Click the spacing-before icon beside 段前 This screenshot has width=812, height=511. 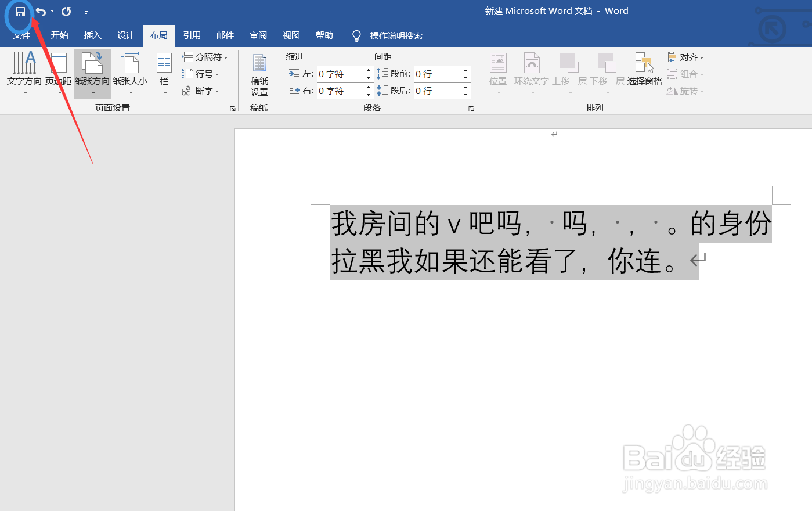click(382, 74)
